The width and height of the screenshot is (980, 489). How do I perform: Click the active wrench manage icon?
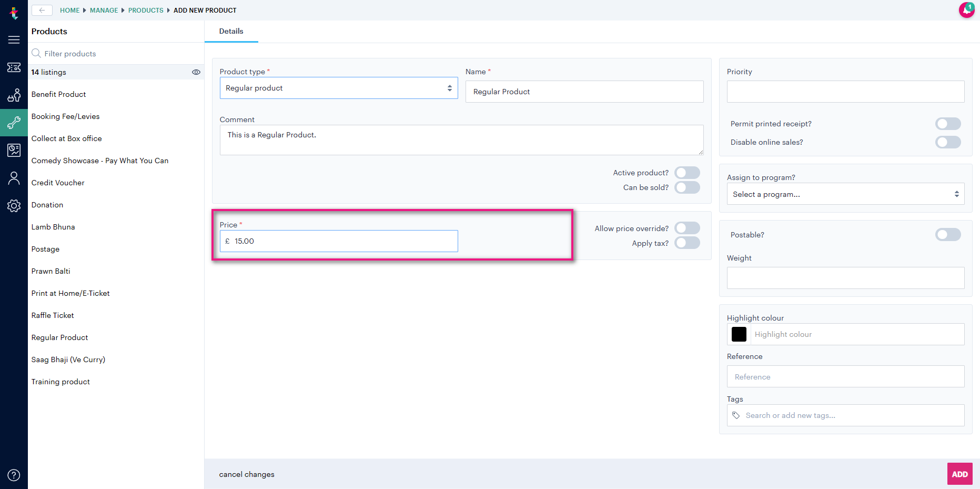click(14, 123)
